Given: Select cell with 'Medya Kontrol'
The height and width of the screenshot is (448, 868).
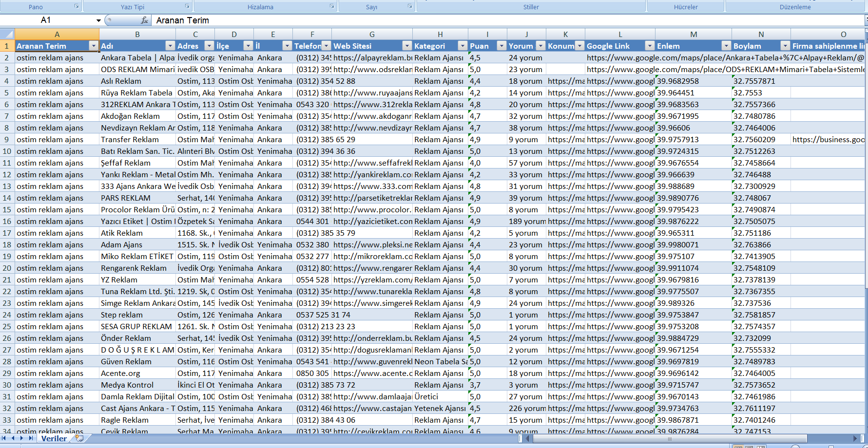Looking at the screenshot, I should point(137,385).
